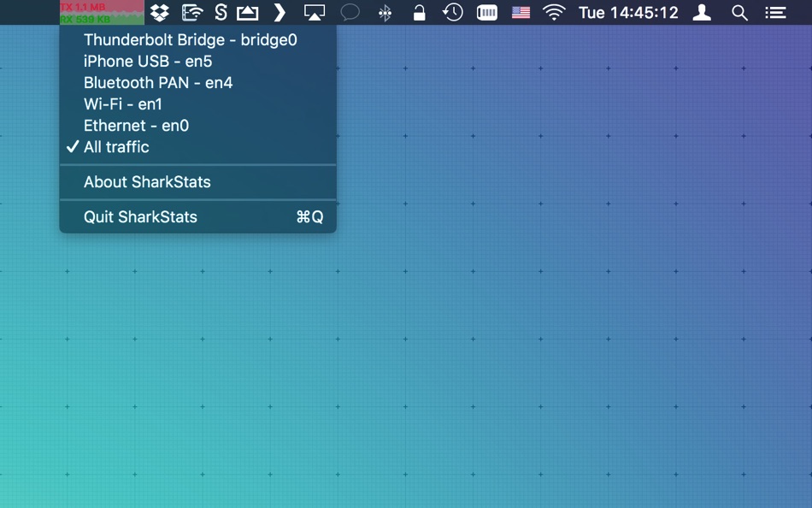Screen dimensions: 812x508
Task: Open the Time Machine menu bar icon
Action: point(453,13)
